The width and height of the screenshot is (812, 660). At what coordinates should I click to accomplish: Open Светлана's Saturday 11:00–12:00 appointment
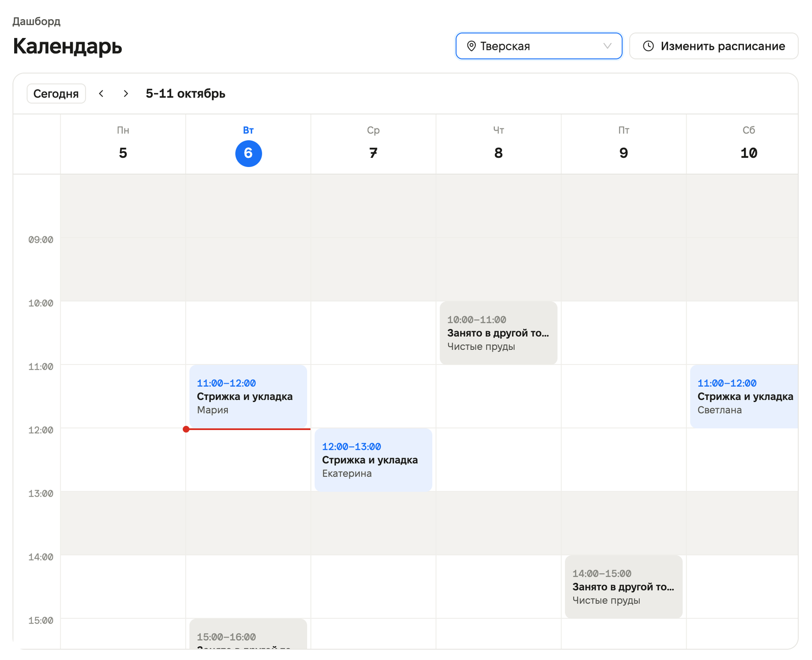pos(744,397)
